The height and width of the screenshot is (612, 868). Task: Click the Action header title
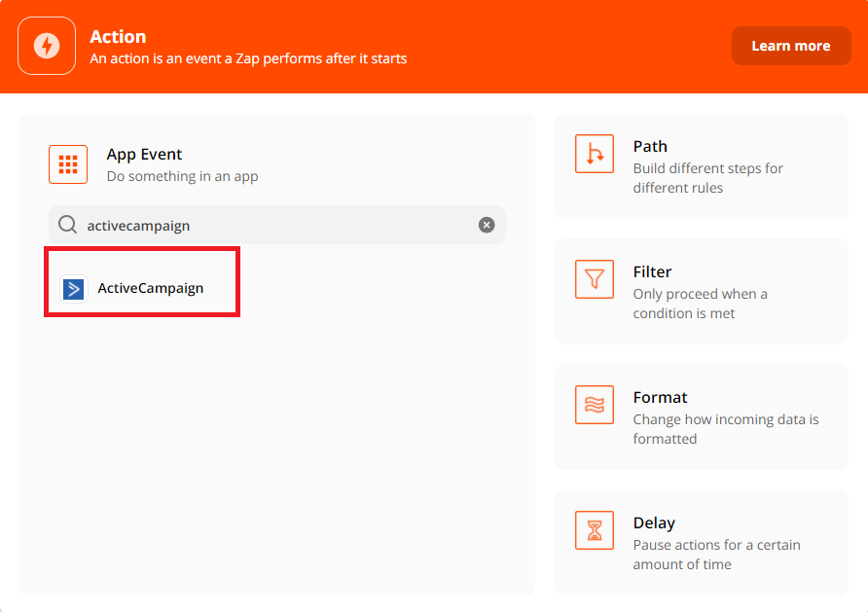(x=118, y=37)
